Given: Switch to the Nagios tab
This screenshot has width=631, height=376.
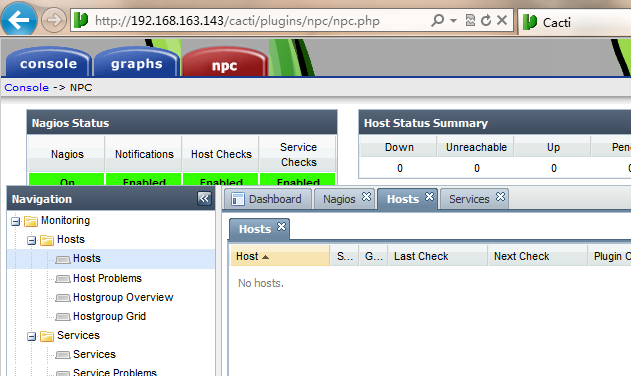Looking at the screenshot, I should click(x=339, y=199).
